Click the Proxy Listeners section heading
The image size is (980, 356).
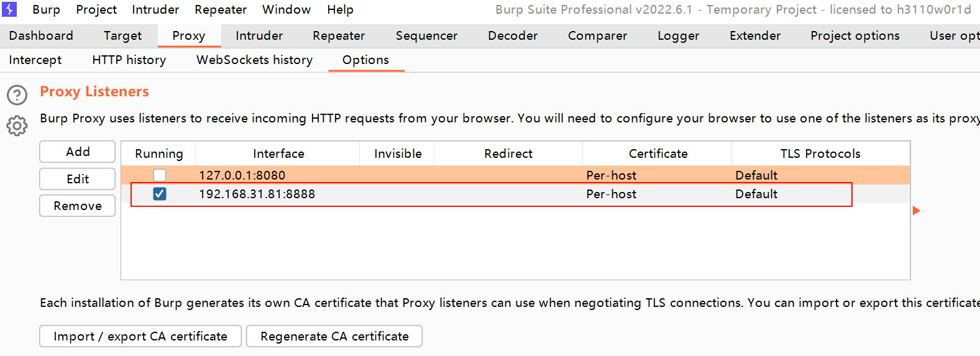click(94, 91)
